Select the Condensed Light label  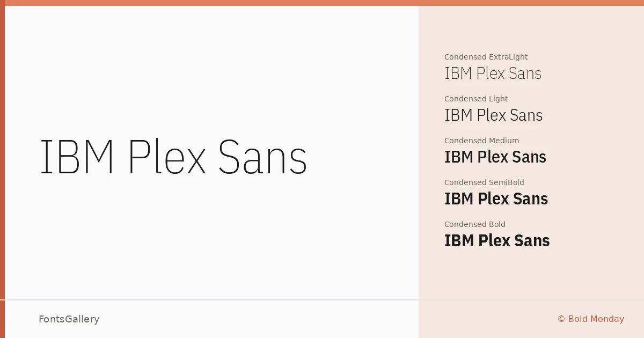(476, 99)
